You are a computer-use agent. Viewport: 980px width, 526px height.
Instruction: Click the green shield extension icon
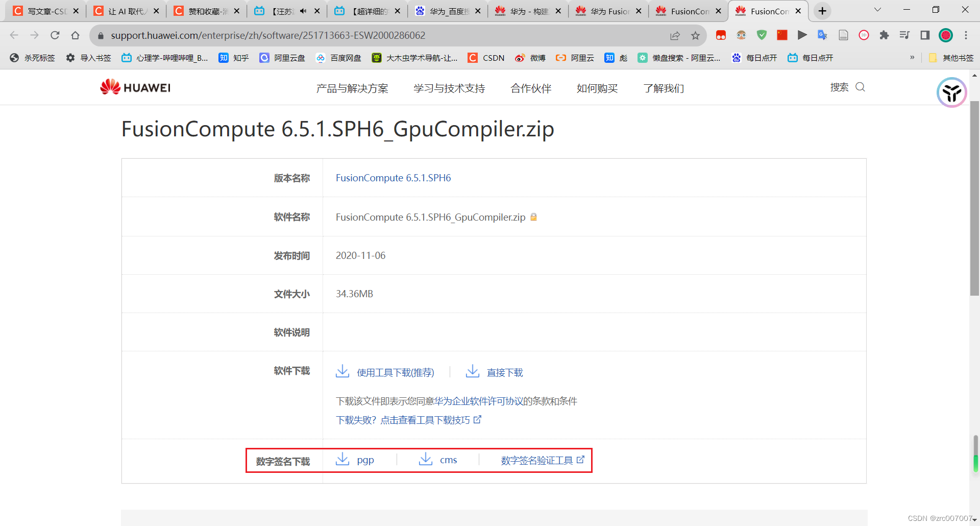pos(762,35)
